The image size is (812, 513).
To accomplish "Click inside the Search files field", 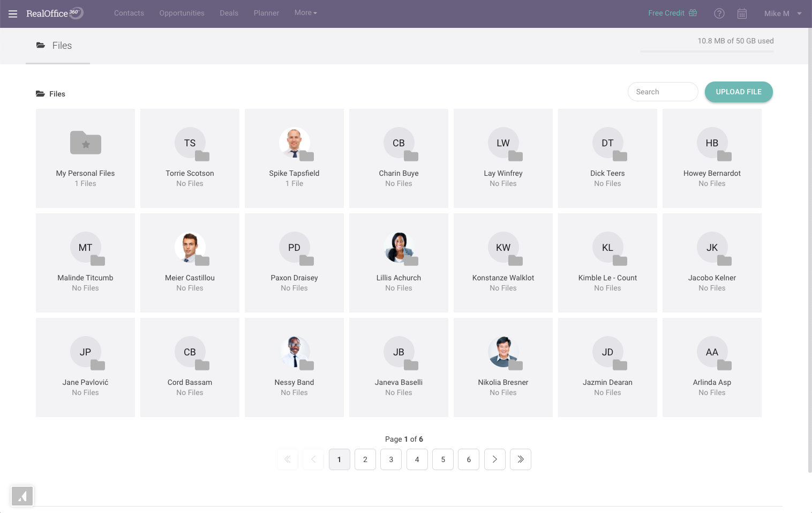I will 663,92.
